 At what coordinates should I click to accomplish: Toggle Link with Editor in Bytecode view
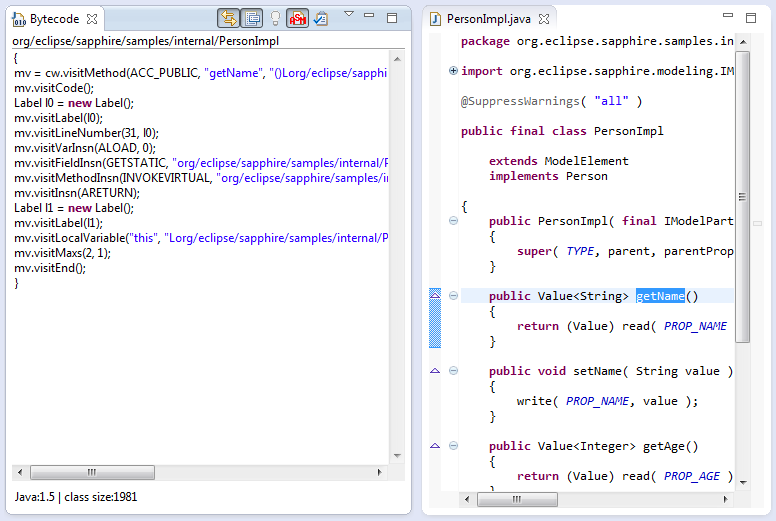point(229,19)
